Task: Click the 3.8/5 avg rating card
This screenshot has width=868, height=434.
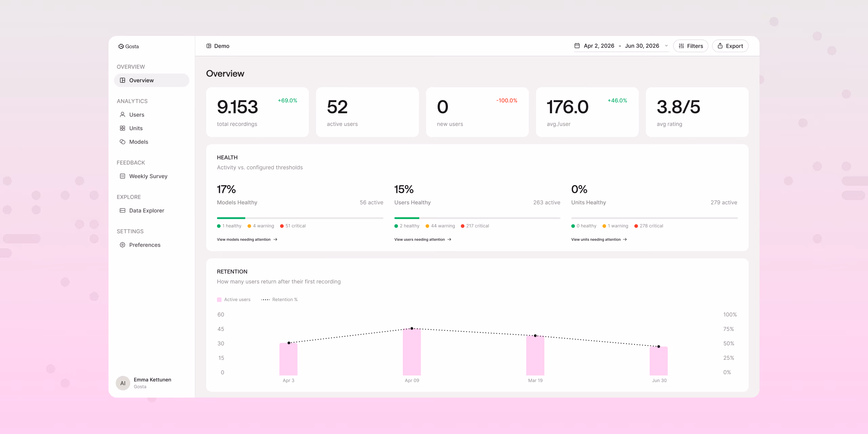Action: click(x=697, y=112)
